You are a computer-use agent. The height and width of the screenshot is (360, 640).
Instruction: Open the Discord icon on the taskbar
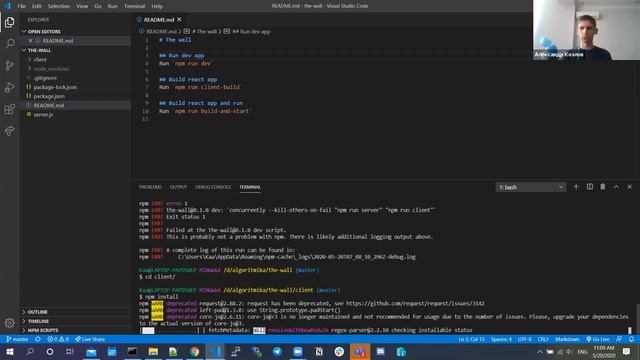pyautogui.click(x=380, y=351)
